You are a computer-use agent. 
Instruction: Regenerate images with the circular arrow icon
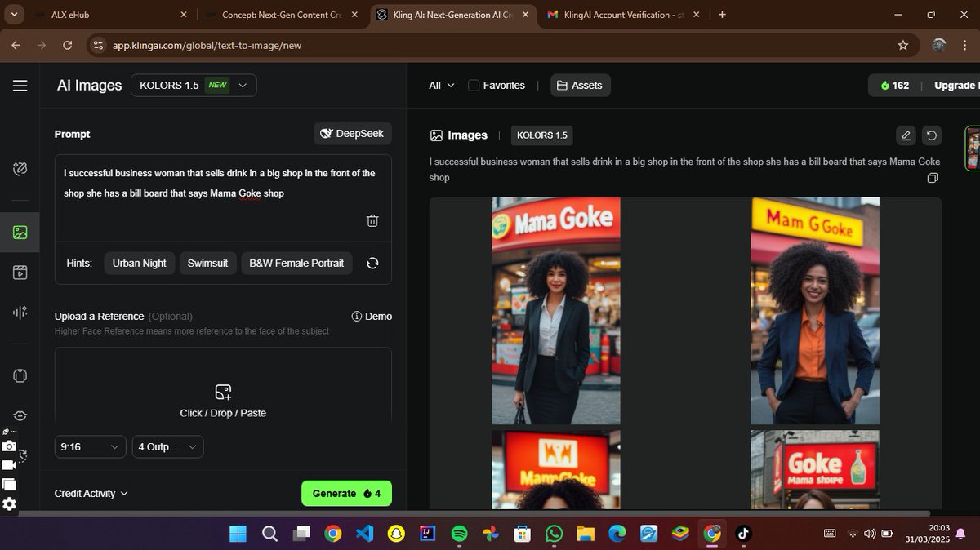932,135
